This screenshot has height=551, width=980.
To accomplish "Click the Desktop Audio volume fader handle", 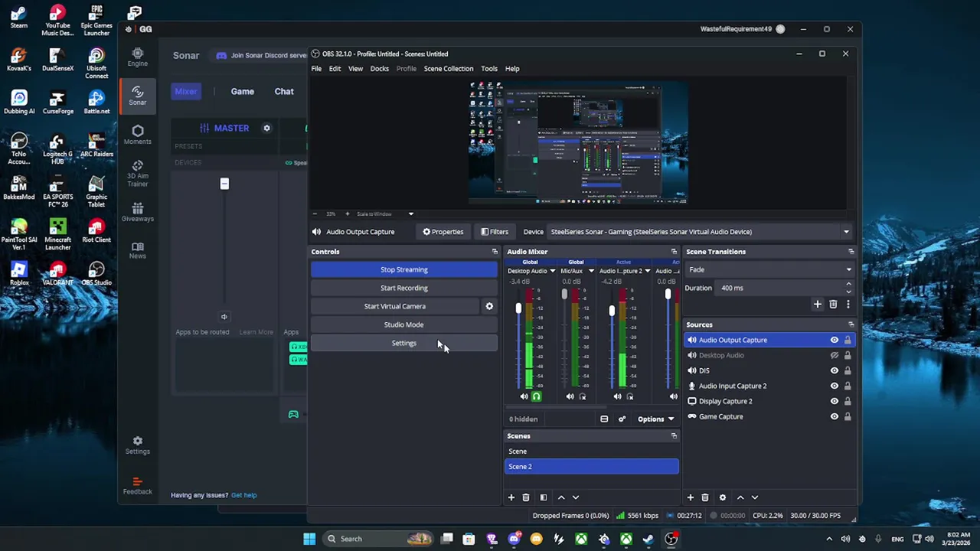I will coord(518,308).
